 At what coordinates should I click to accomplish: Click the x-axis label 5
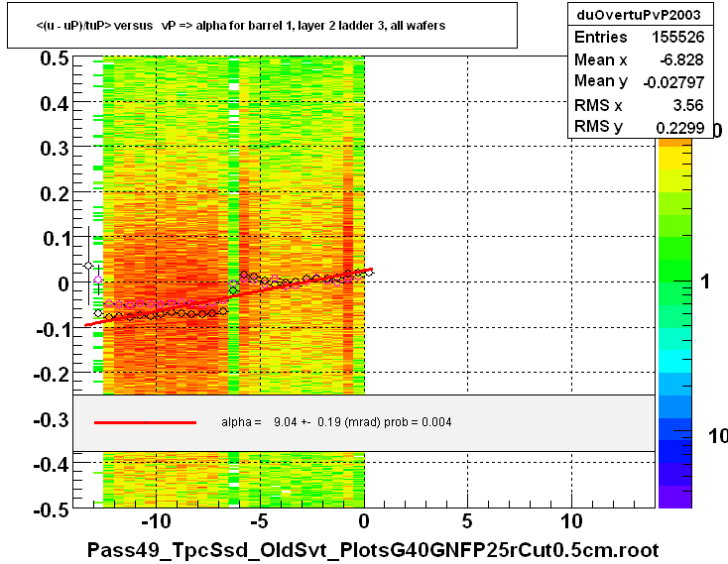[x=467, y=522]
